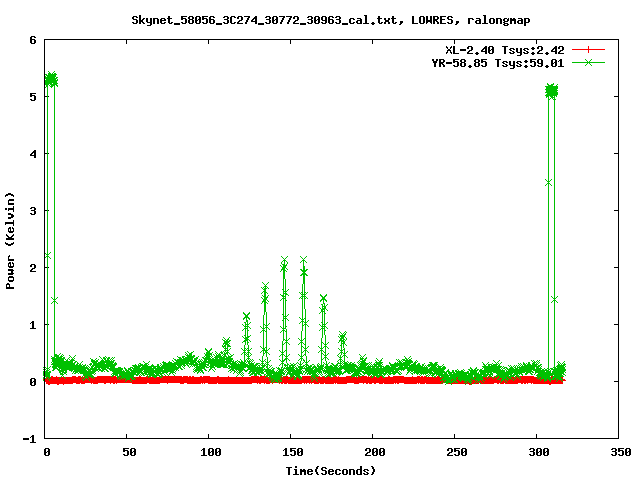Click the y-axis tick label 2
Image resolution: width=640 pixels, height=480 pixels.
[x=33, y=268]
